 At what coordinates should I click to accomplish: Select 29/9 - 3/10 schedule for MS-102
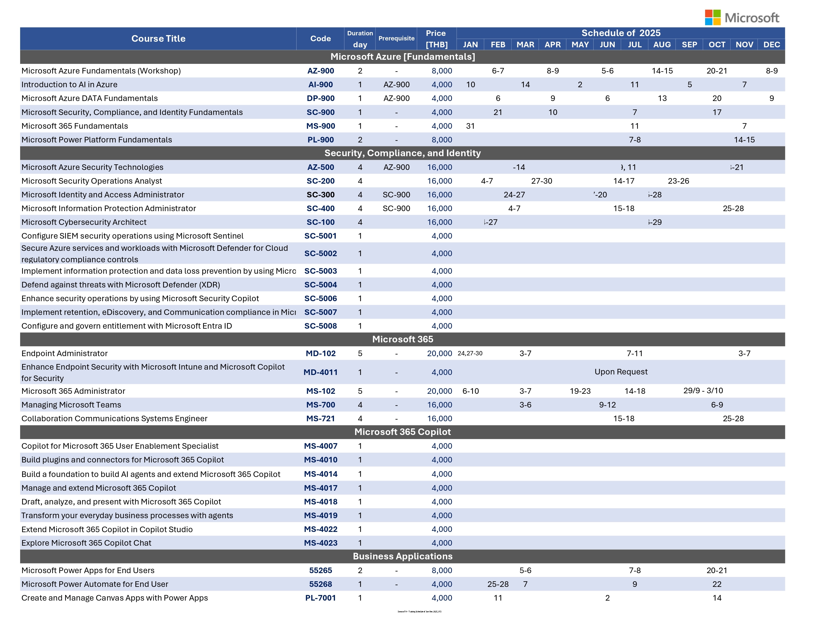click(x=703, y=390)
